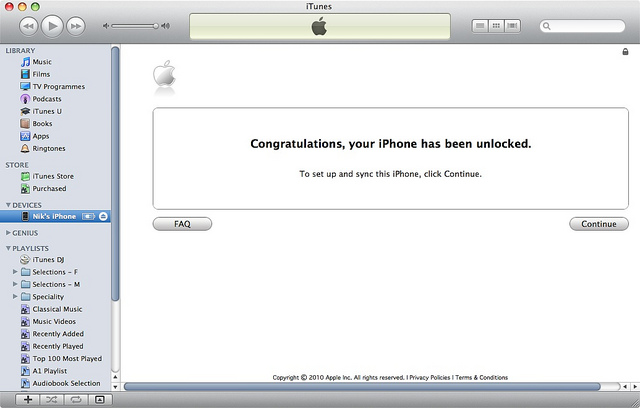The image size is (640, 408).
Task: Open the Privacy Policies link
Action: tap(429, 378)
